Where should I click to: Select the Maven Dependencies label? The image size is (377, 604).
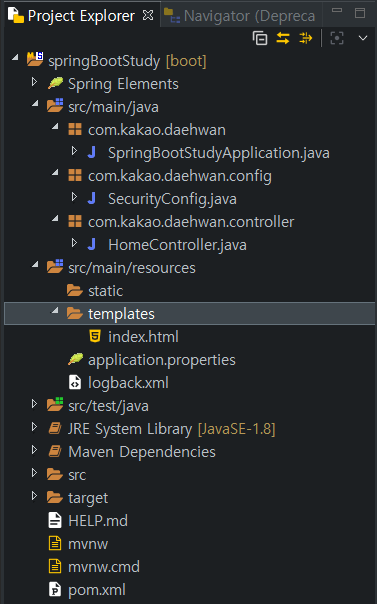point(142,452)
